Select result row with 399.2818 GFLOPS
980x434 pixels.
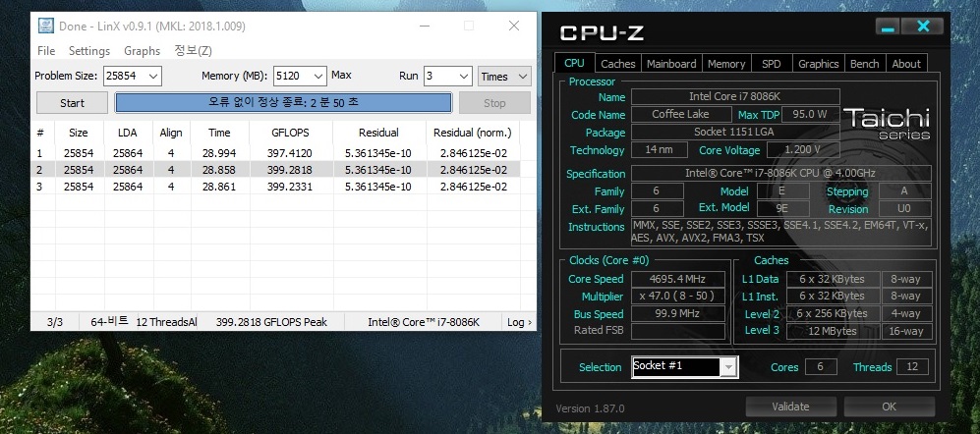coord(275,170)
